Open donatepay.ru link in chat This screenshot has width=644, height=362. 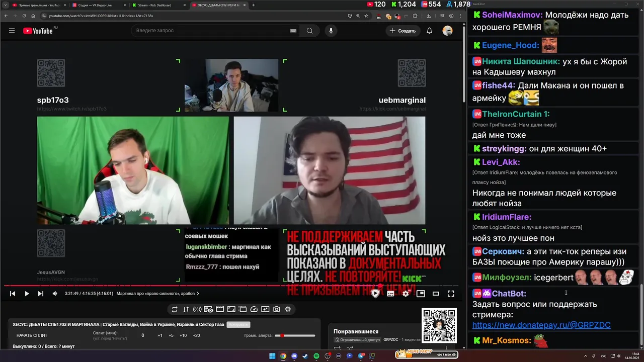pos(541,325)
